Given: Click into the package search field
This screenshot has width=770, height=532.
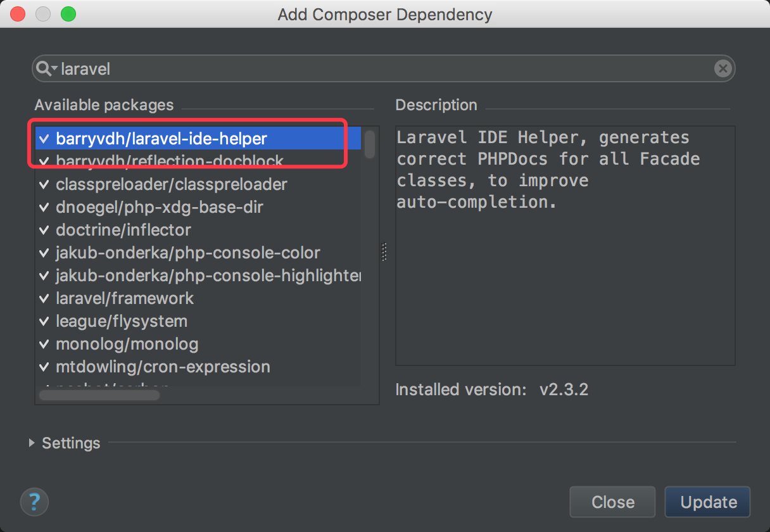Looking at the screenshot, I should click(x=384, y=68).
